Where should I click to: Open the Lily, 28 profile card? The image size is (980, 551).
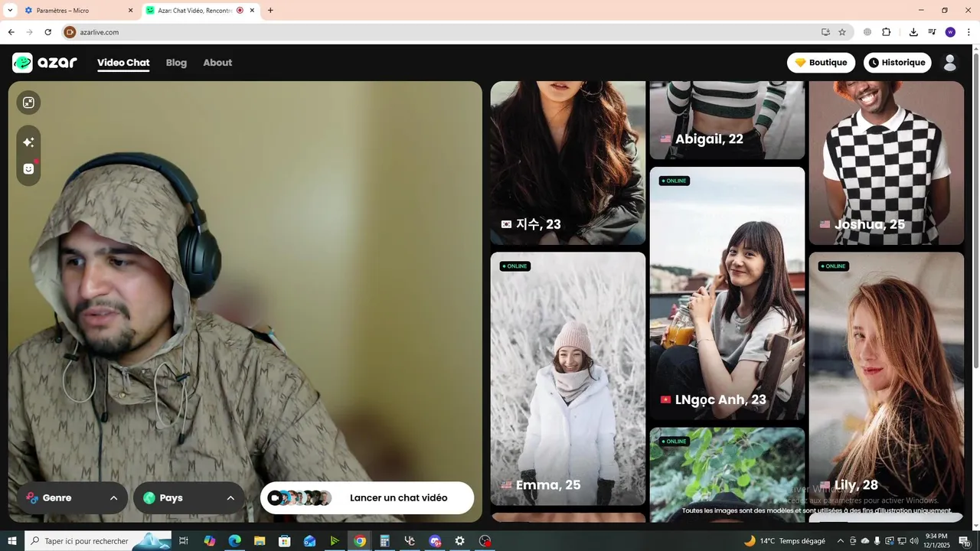(887, 379)
